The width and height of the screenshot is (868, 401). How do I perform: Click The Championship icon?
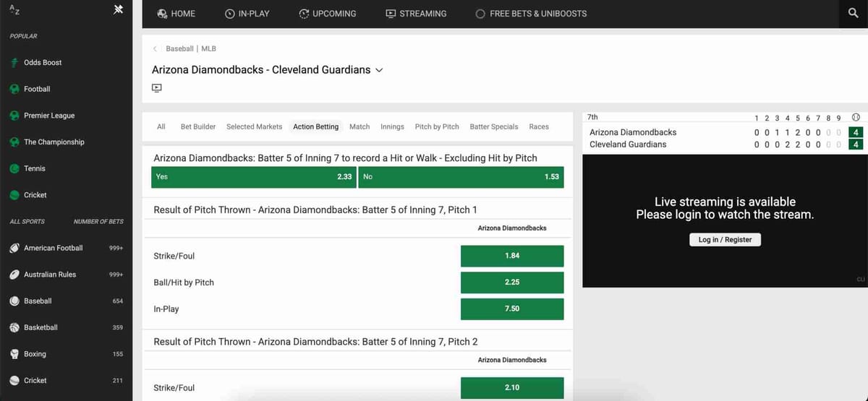(14, 142)
